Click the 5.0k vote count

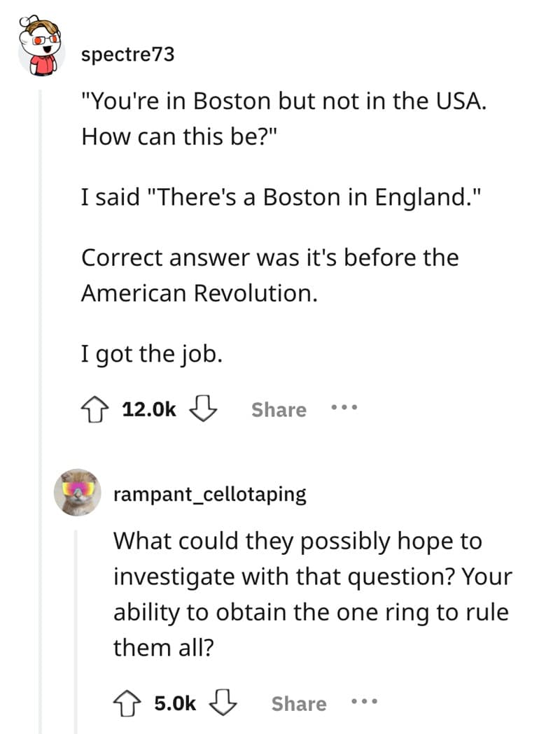pyautogui.click(x=174, y=703)
